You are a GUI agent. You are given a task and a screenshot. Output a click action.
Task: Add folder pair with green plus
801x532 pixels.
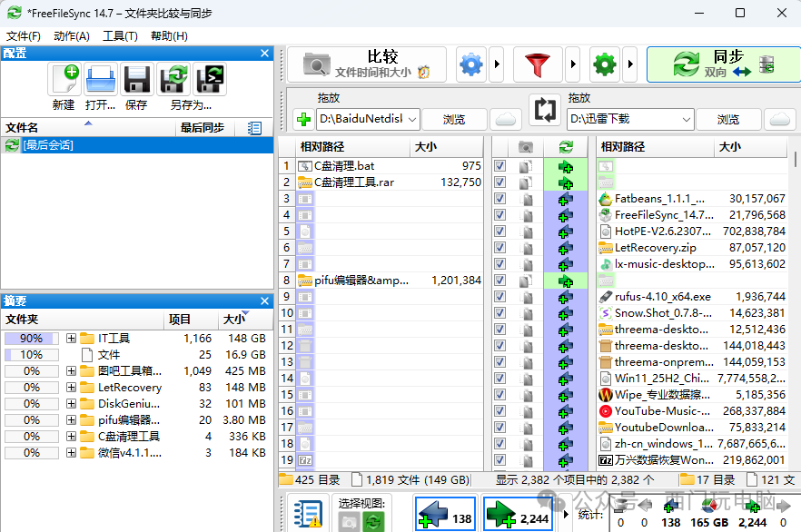coord(303,120)
